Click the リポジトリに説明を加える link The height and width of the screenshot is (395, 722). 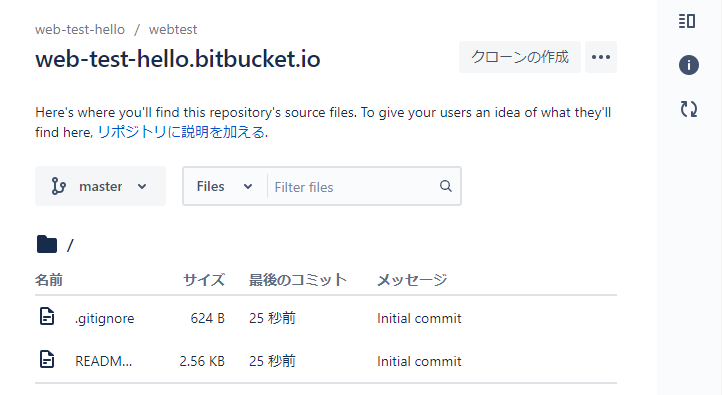(x=181, y=133)
